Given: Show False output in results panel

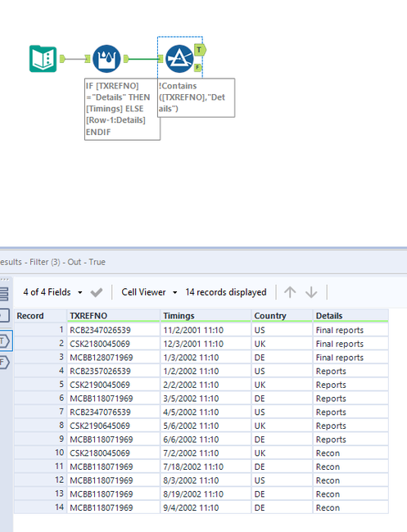Looking at the screenshot, I should click(5, 362).
